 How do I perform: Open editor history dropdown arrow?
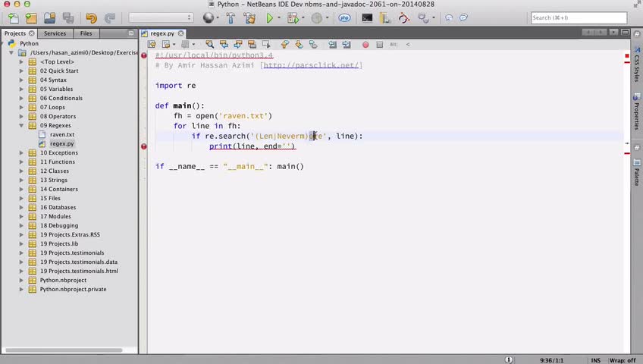click(x=174, y=44)
